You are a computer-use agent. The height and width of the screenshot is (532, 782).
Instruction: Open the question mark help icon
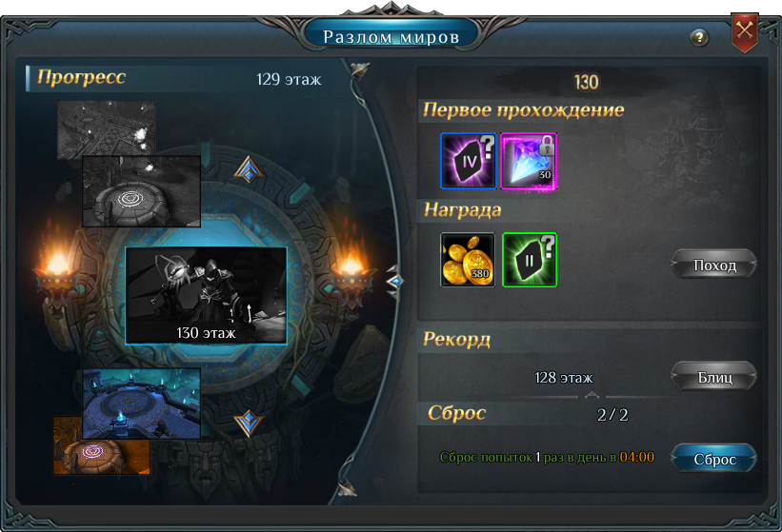click(699, 37)
